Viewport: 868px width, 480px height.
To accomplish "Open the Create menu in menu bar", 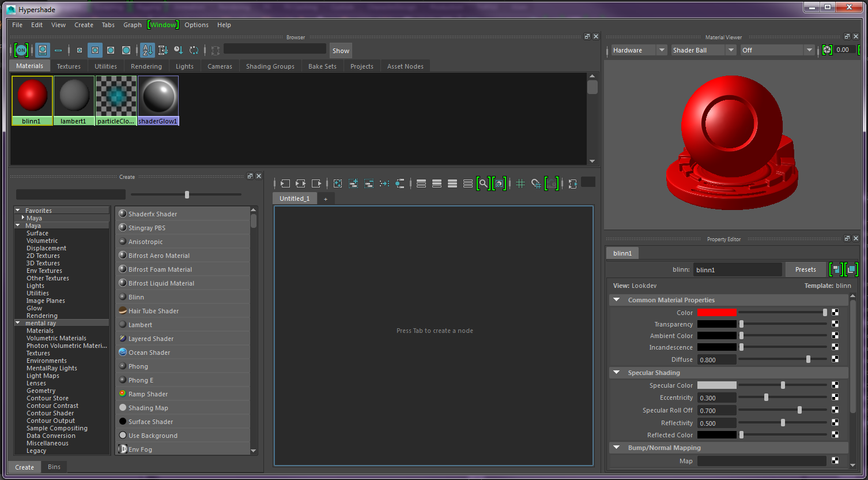I will (x=84, y=25).
